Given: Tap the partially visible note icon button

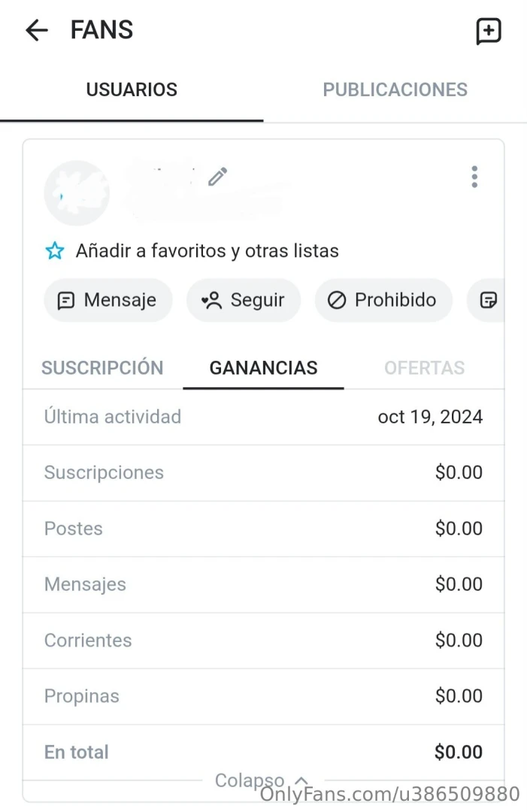Looking at the screenshot, I should 488,301.
